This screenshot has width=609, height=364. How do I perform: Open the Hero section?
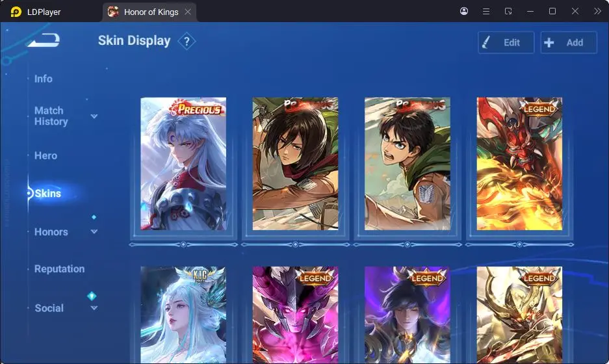(45, 155)
